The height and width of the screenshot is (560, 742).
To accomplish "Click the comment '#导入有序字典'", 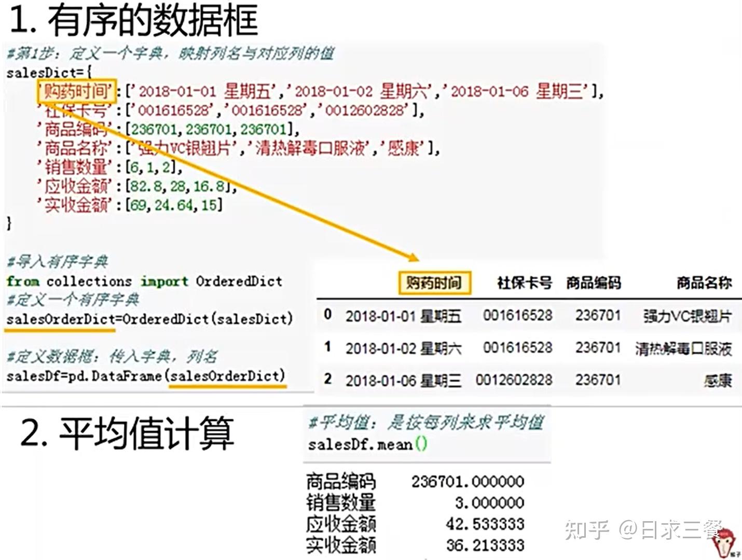I will [x=57, y=261].
